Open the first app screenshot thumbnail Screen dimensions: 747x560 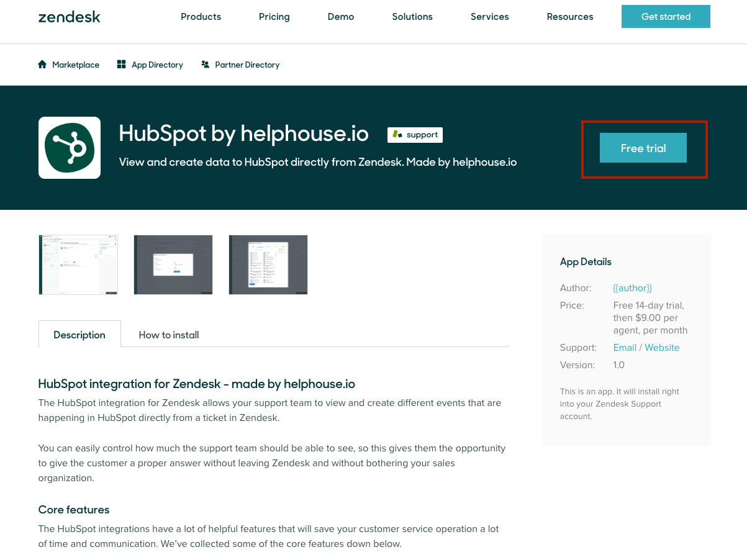click(78, 264)
